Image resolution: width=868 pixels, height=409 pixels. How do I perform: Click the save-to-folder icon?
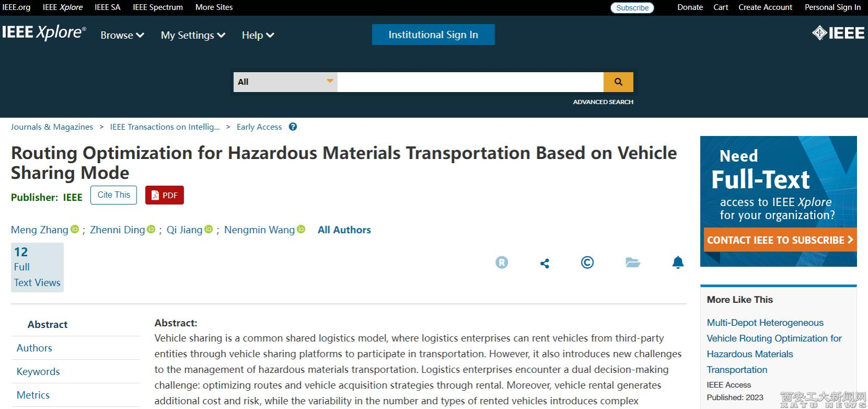coord(633,263)
